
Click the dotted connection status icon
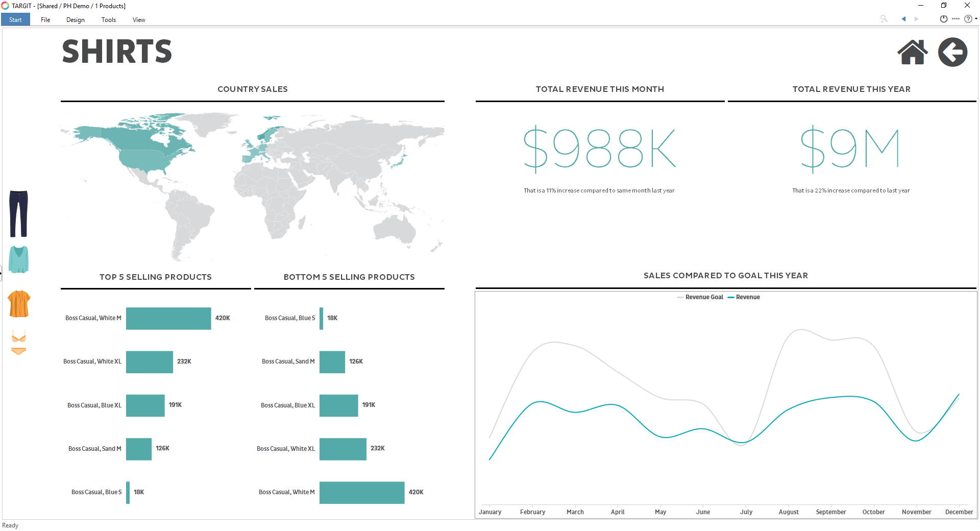(956, 19)
